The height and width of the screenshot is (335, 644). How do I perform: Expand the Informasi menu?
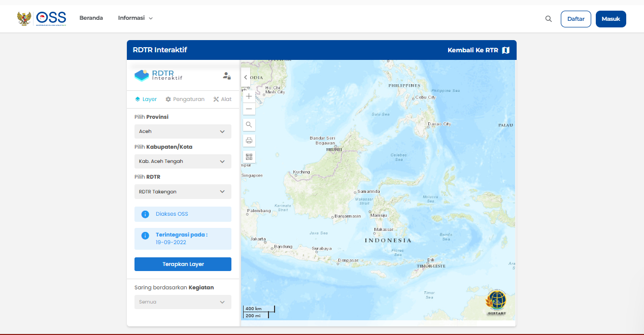135,18
